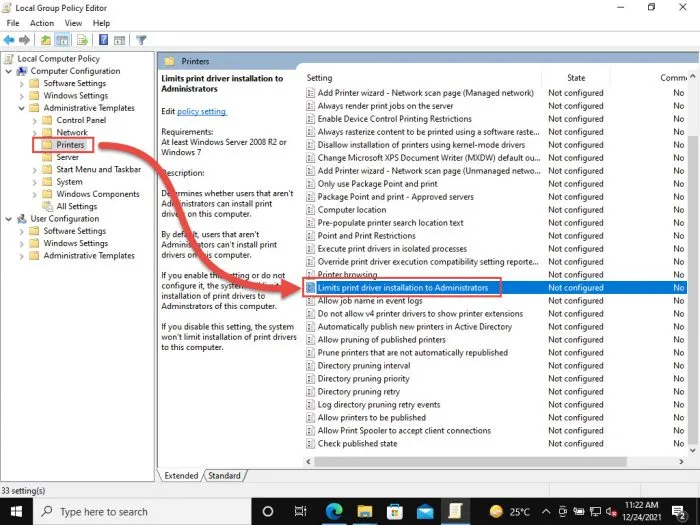Switch to the Standard tab
700x525 pixels.
tap(224, 475)
